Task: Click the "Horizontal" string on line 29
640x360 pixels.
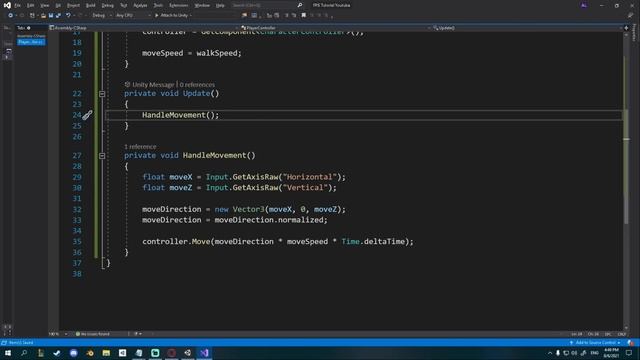Action: click(309, 177)
